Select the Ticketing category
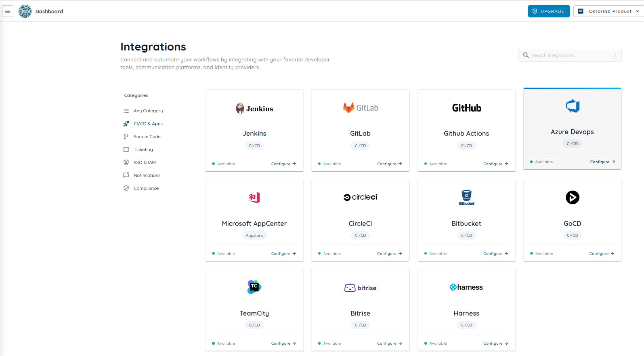Viewport: 644px width, 356px height. click(x=143, y=150)
